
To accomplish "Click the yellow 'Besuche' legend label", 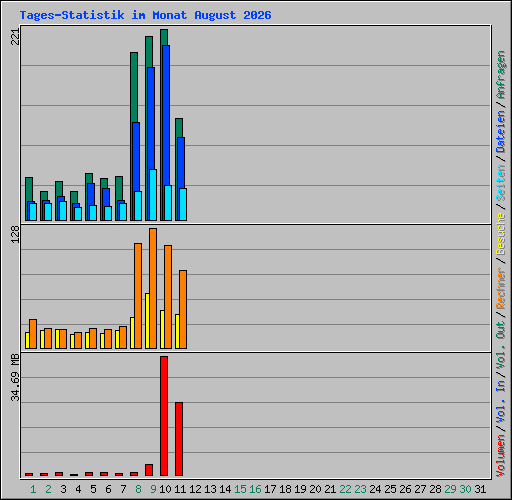I will pyautogui.click(x=501, y=234).
